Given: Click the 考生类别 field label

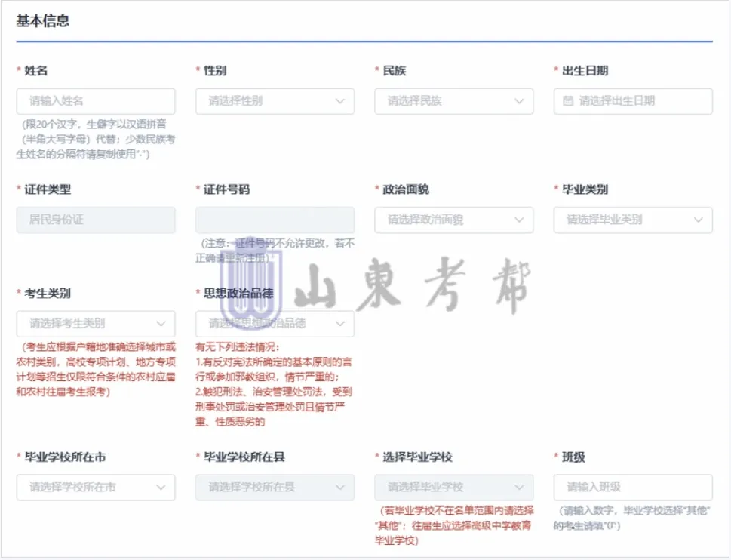Looking at the screenshot, I should (x=48, y=294).
